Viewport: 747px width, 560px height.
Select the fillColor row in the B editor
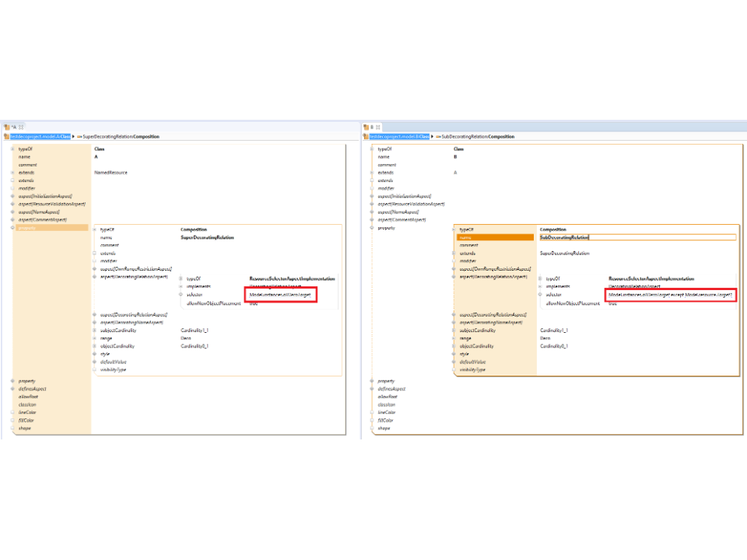(x=386, y=420)
